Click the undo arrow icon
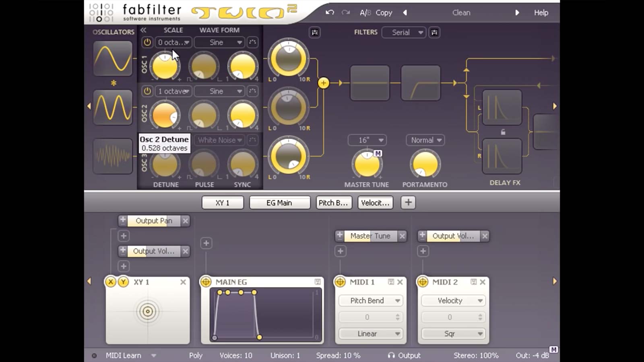The height and width of the screenshot is (362, 644). pyautogui.click(x=329, y=12)
